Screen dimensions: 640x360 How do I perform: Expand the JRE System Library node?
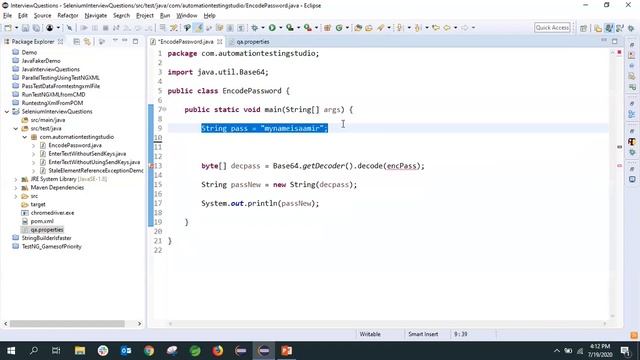click(16, 179)
